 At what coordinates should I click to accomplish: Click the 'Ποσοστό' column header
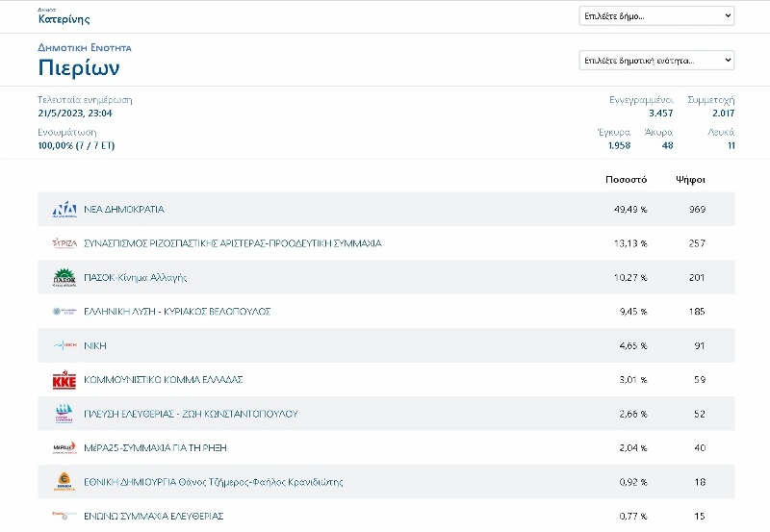(627, 180)
